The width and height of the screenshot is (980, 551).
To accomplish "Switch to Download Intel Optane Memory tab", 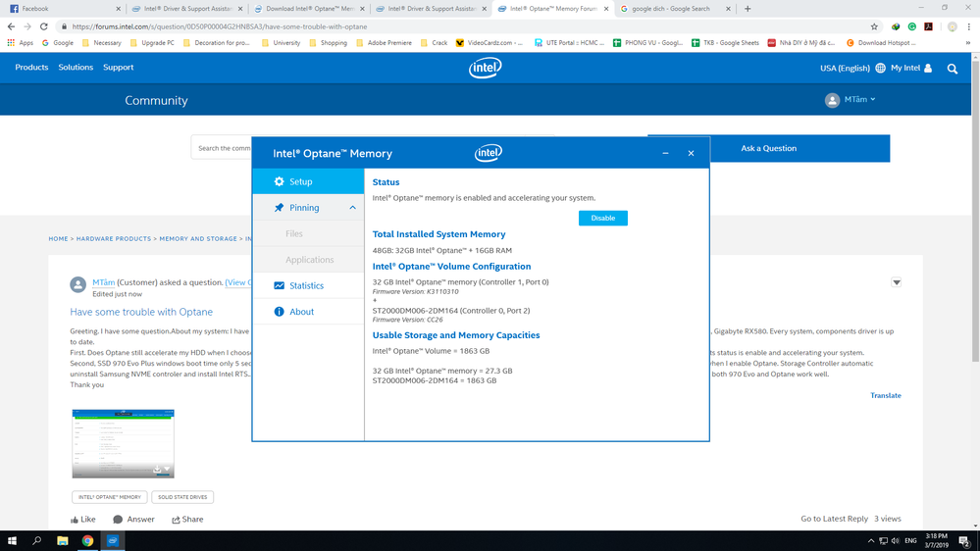I will tap(309, 9).
